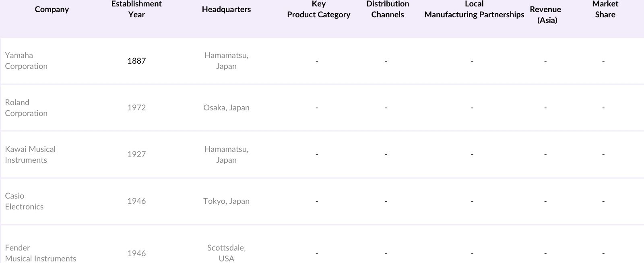644x263 pixels.
Task: Click the Distribution Channels column header
Action: pos(388,9)
